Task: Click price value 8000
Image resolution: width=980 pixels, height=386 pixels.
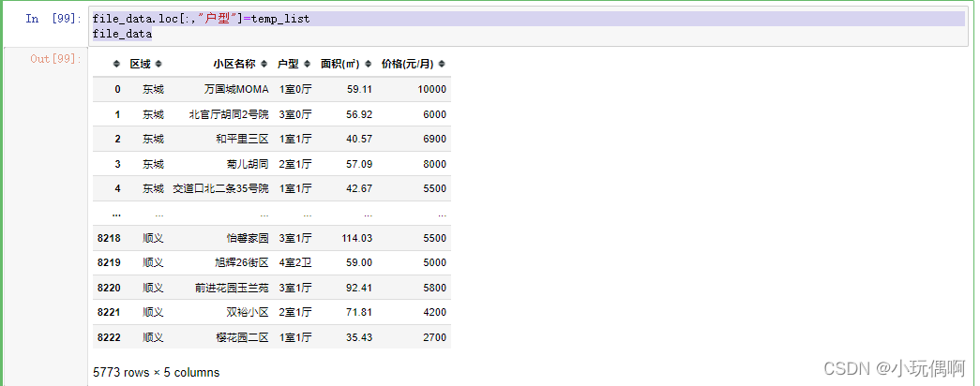Action: [434, 164]
